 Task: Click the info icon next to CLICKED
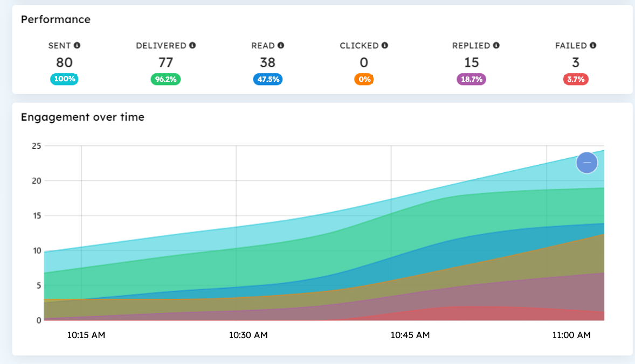pyautogui.click(x=384, y=46)
